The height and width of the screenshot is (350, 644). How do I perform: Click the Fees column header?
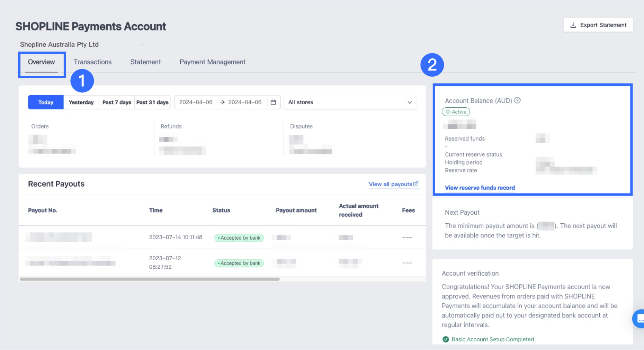click(x=408, y=210)
